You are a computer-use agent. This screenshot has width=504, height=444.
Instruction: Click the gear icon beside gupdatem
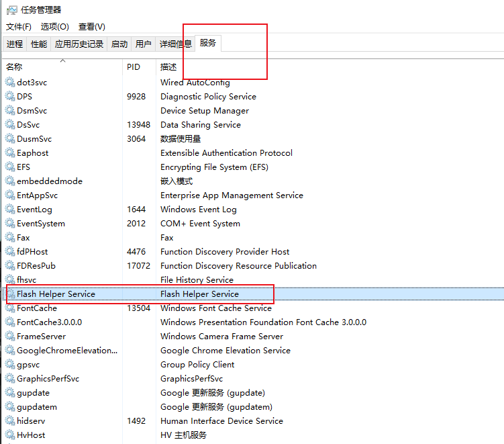point(10,407)
